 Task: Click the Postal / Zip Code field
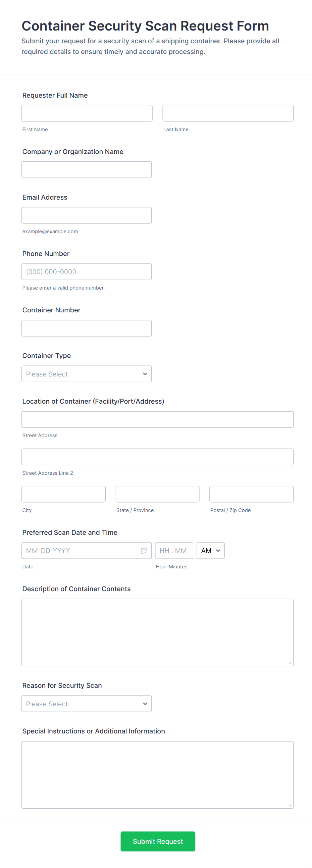click(x=251, y=494)
